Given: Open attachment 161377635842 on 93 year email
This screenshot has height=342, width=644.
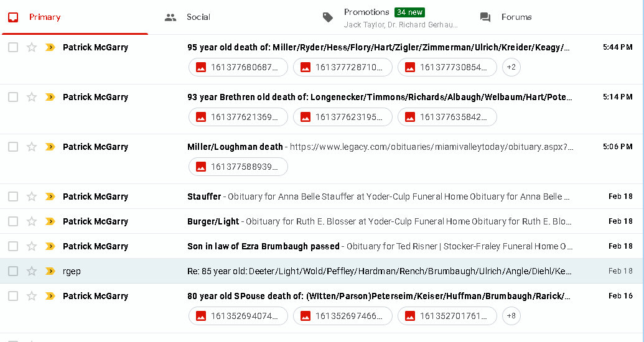Looking at the screenshot, I should click(x=447, y=117).
